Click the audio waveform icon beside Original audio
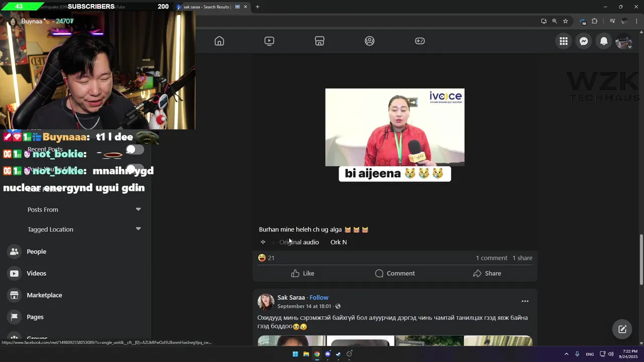Screen dimensions: 644x362 tap(263, 242)
